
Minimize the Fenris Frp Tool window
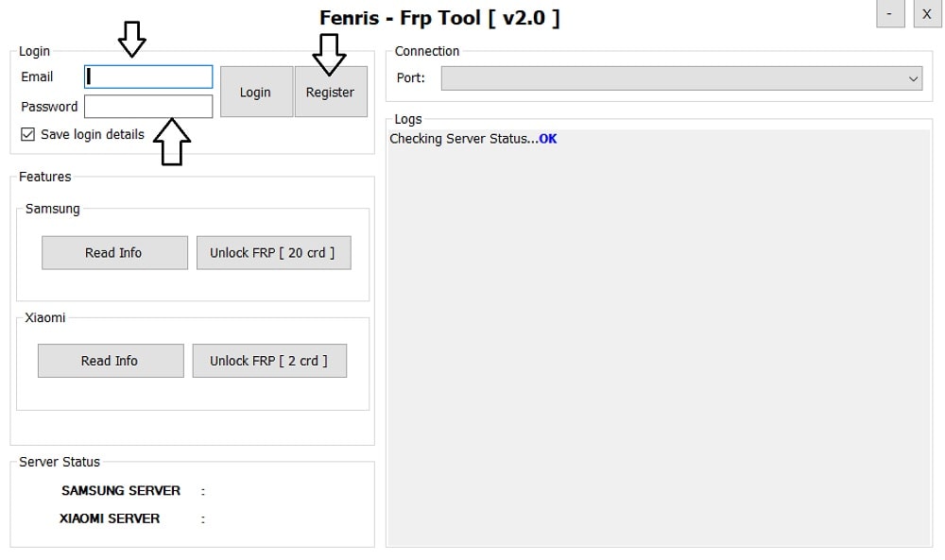tap(890, 14)
